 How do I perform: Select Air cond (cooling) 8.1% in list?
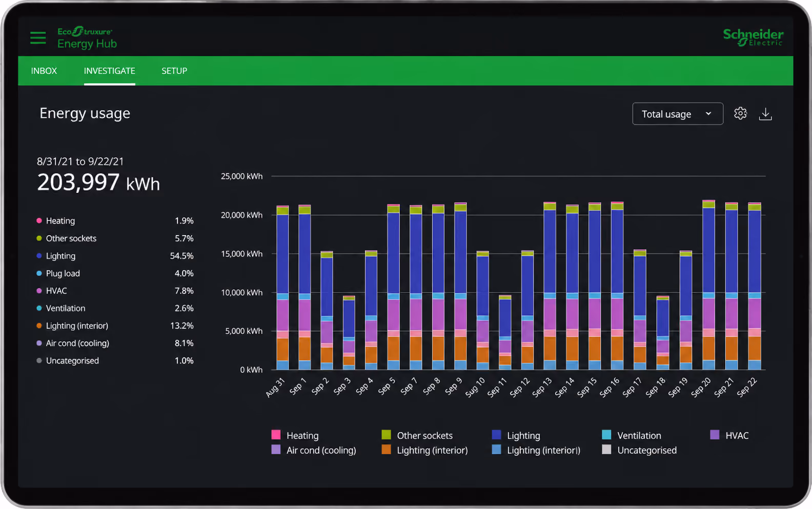click(x=115, y=343)
